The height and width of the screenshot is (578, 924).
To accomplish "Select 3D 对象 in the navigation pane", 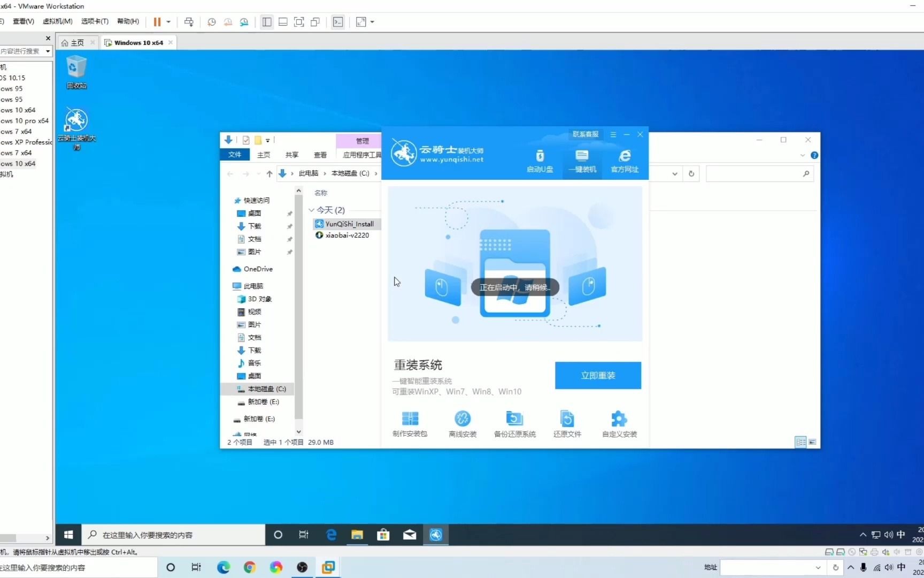I will pyautogui.click(x=255, y=299).
